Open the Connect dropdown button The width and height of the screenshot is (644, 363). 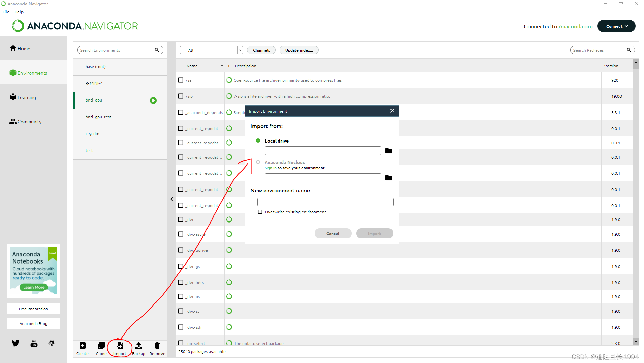point(616,26)
